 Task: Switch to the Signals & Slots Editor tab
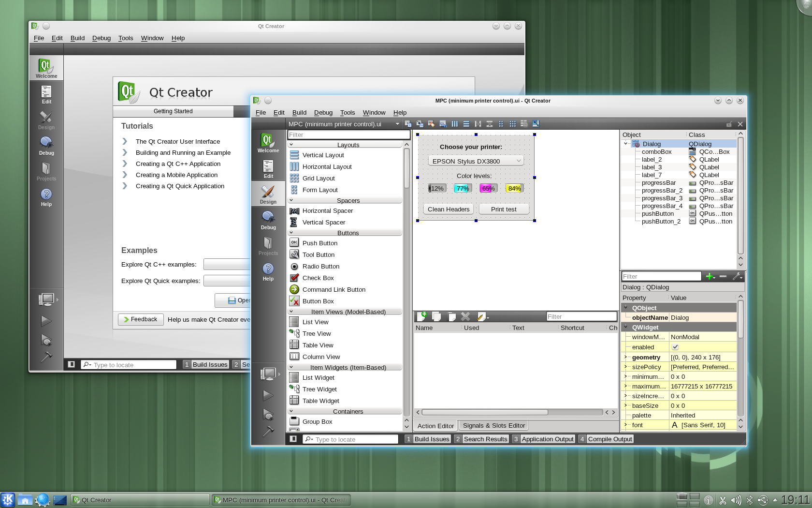pyautogui.click(x=493, y=426)
